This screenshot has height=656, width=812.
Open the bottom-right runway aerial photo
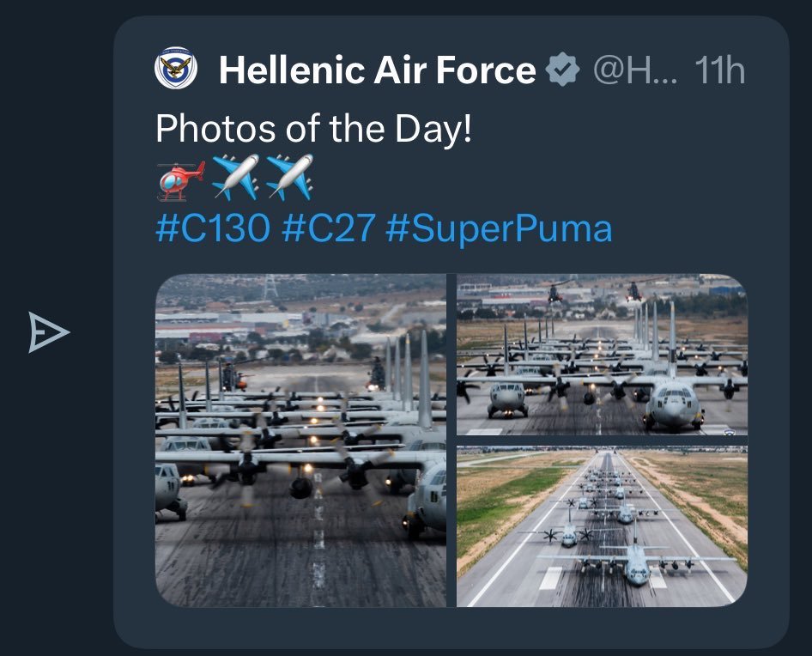(x=602, y=525)
